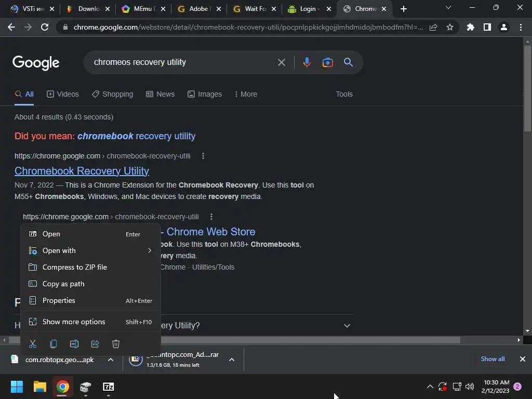Image resolution: width=532 pixels, height=399 pixels.
Task: Close the downloads bar
Action: tap(523, 359)
